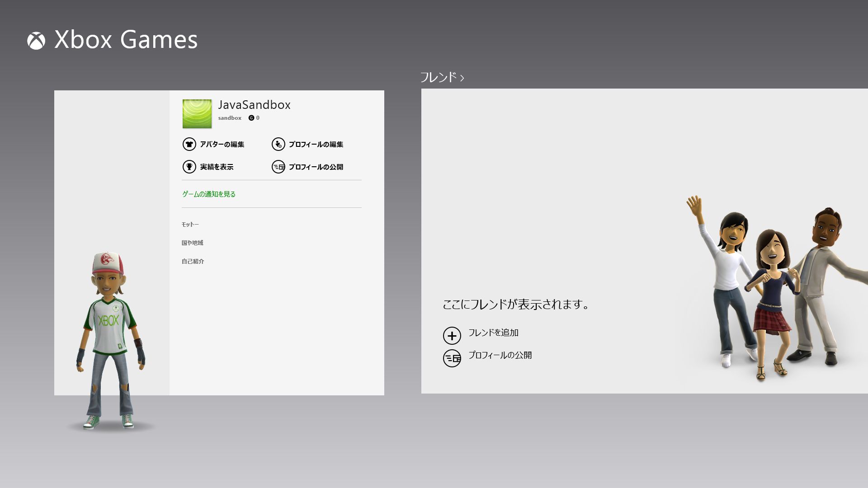Click the プロフィールの編集 label

[x=316, y=144]
